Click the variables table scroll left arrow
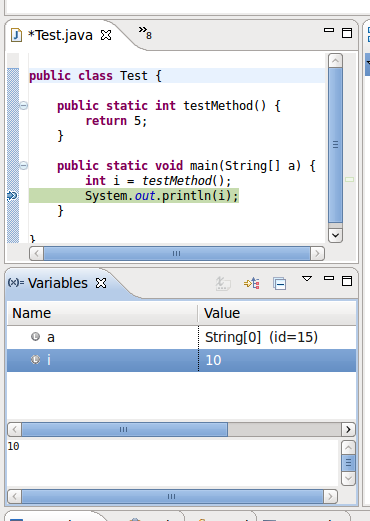This screenshot has width=370, height=521. [14, 429]
